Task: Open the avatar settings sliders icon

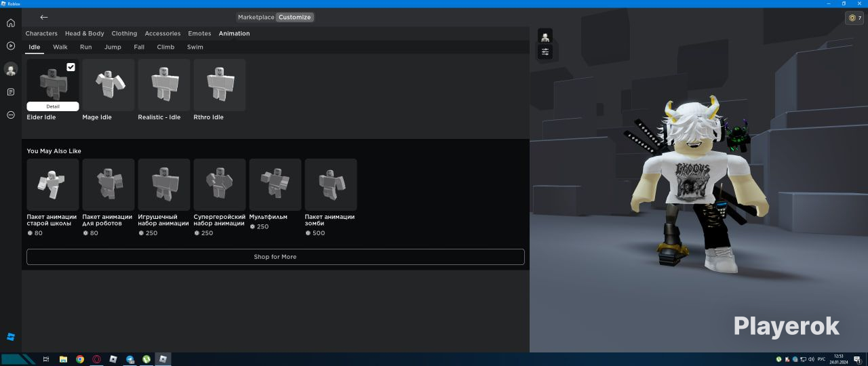Action: [545, 52]
